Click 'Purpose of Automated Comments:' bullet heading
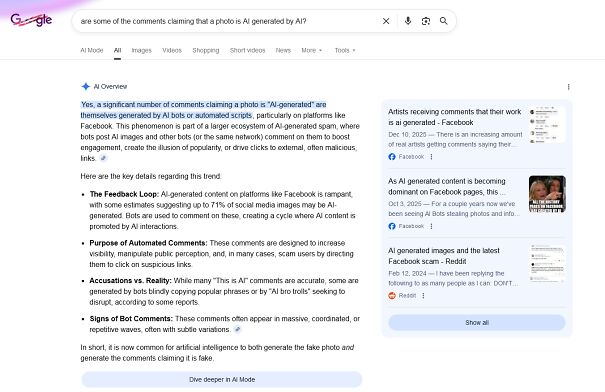 tap(148, 243)
